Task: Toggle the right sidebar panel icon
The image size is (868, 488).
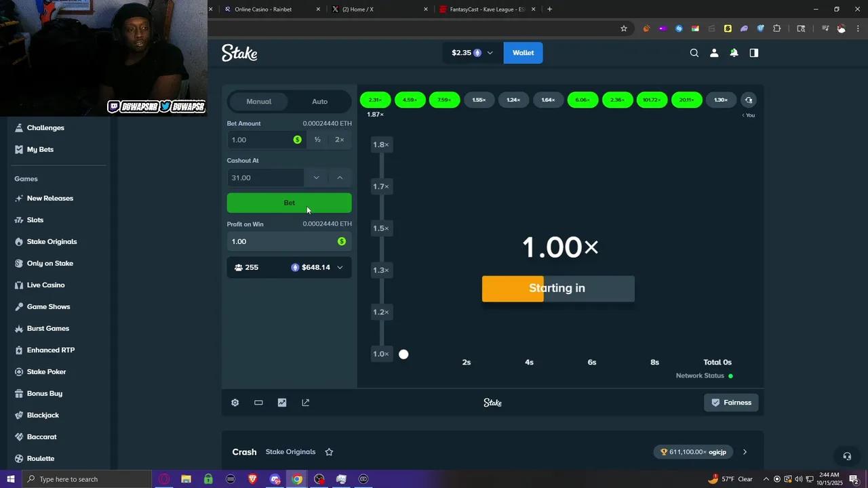Action: 754,53
